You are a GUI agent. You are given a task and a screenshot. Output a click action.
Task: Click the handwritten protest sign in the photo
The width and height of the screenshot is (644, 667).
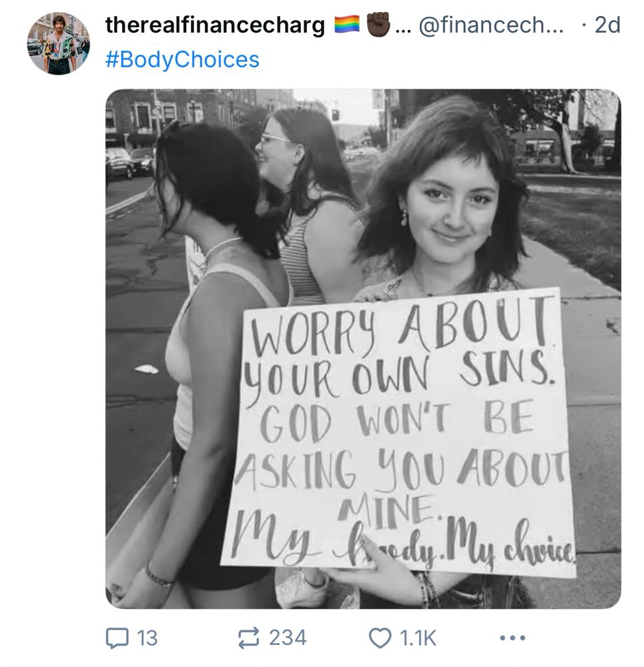[x=400, y=434]
